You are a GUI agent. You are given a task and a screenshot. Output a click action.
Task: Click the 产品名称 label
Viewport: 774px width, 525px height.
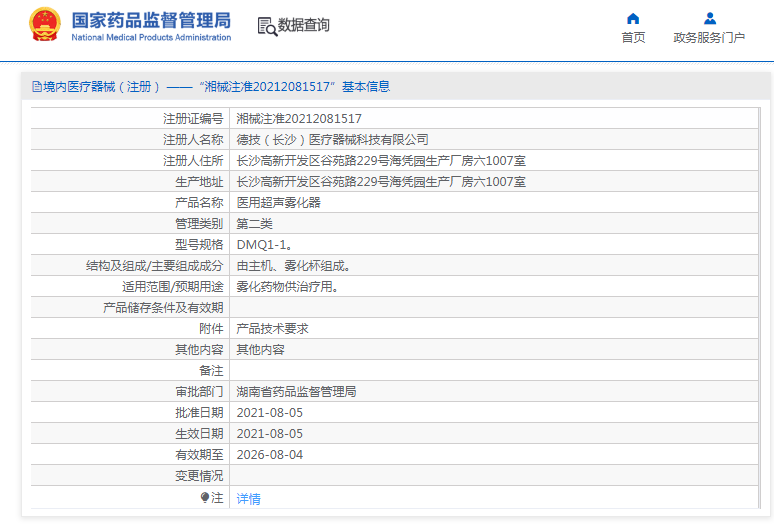[x=199, y=203]
